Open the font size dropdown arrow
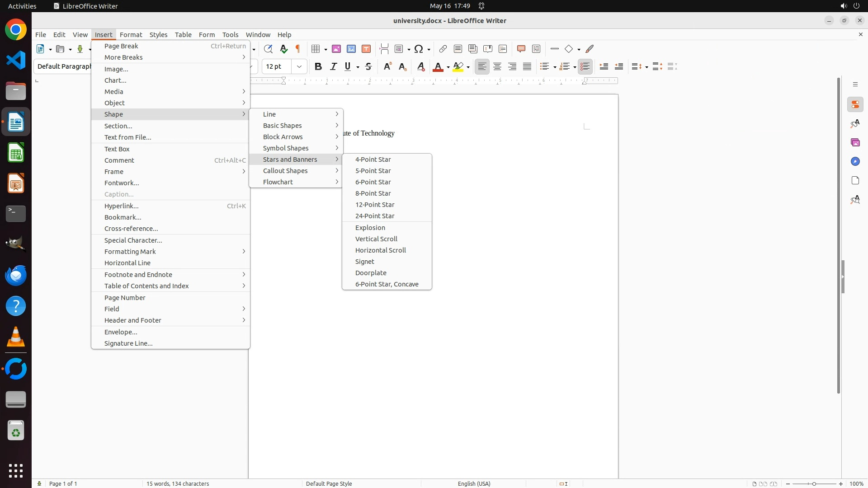This screenshot has height=488, width=868. [299, 67]
